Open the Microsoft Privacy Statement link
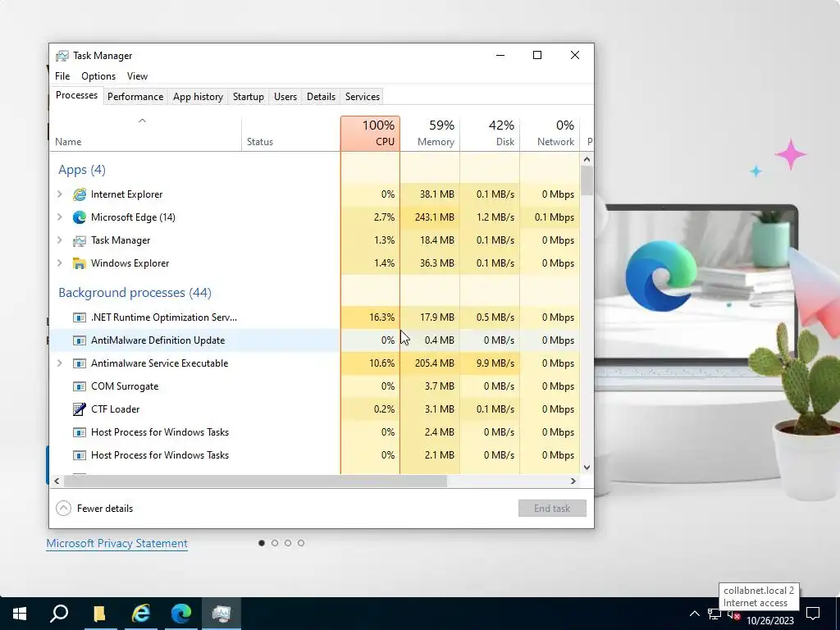Viewport: 840px width, 630px height. (x=116, y=543)
